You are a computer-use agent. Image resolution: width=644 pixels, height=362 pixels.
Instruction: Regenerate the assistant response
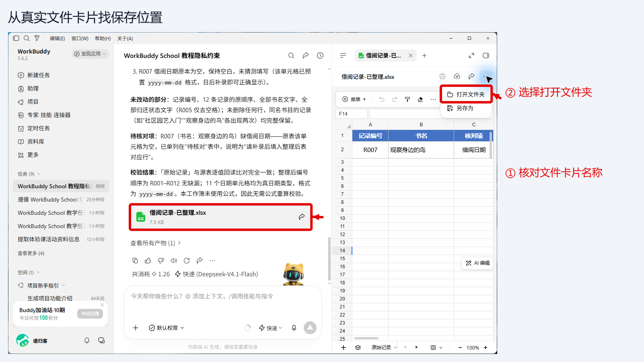tap(187, 261)
